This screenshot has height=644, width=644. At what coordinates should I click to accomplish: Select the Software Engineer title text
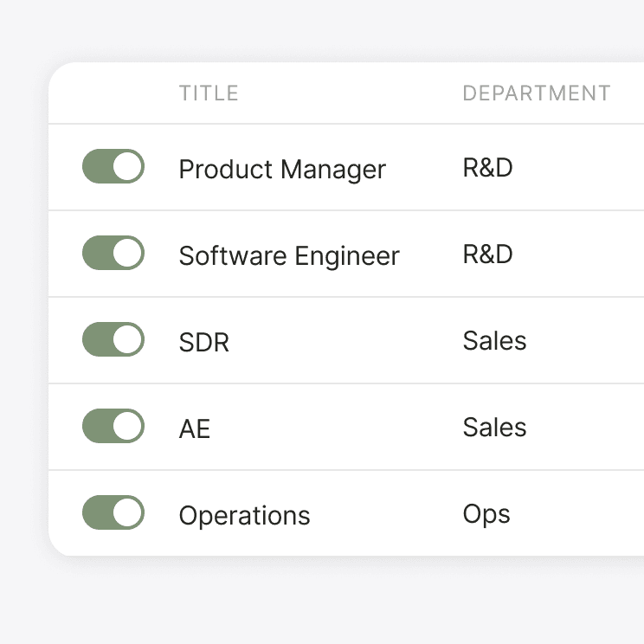pyautogui.click(x=289, y=256)
